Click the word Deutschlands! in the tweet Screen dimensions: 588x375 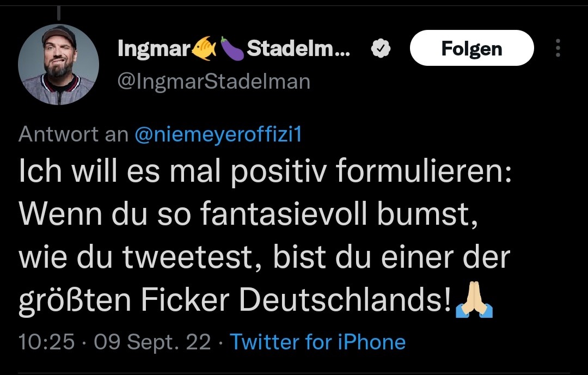click(x=345, y=300)
